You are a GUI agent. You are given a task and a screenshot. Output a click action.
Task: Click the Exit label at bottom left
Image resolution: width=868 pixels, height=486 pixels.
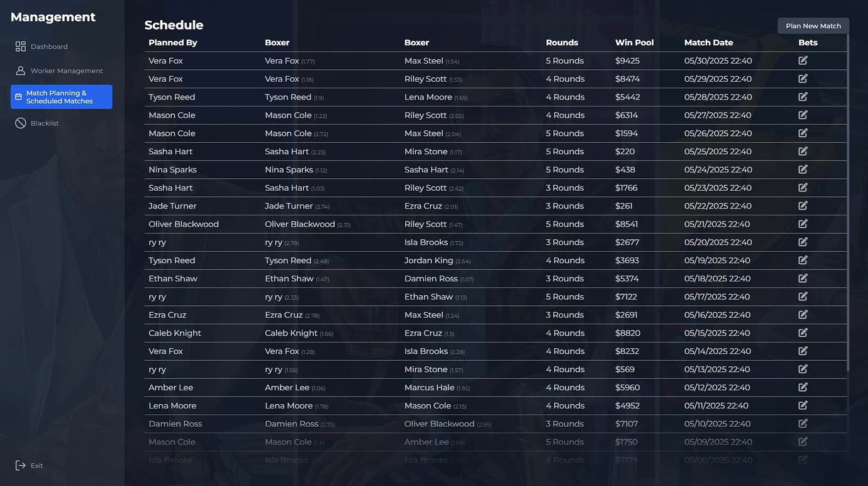point(36,465)
